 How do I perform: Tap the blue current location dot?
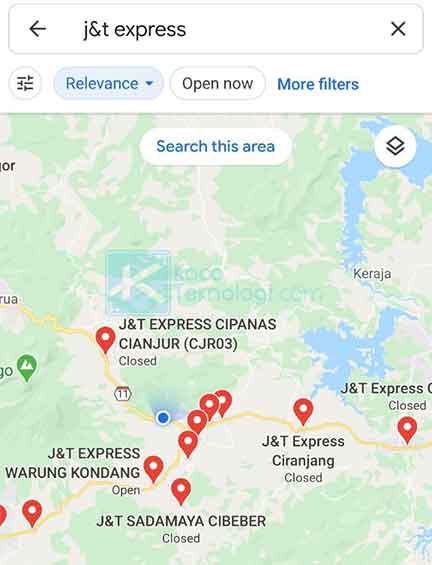pos(163,418)
